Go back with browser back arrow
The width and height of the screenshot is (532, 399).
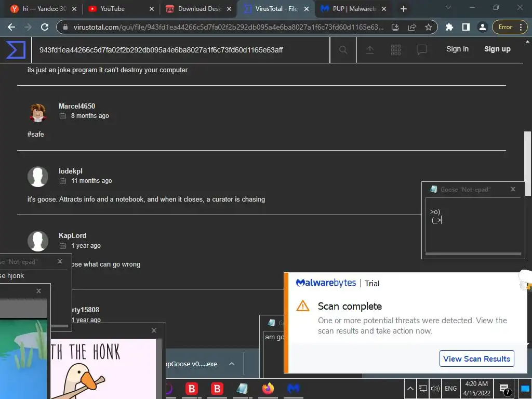pyautogui.click(x=11, y=27)
